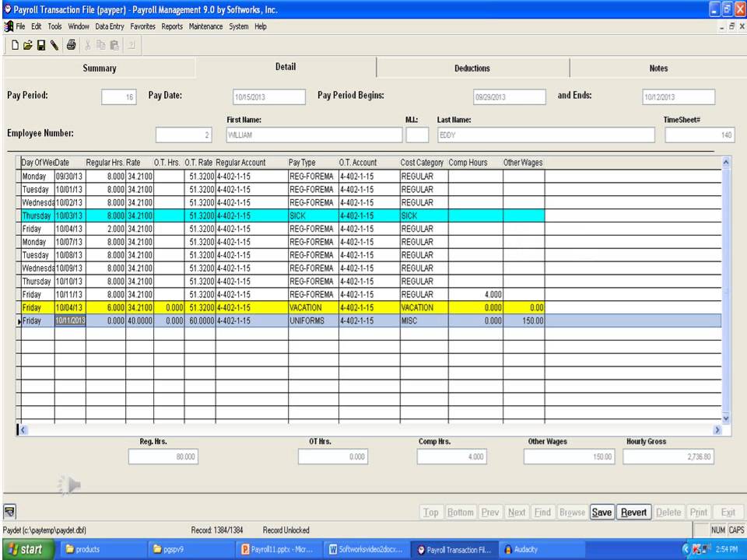Click the Revert button
Viewport: 747px width, 560px height.
click(x=633, y=513)
